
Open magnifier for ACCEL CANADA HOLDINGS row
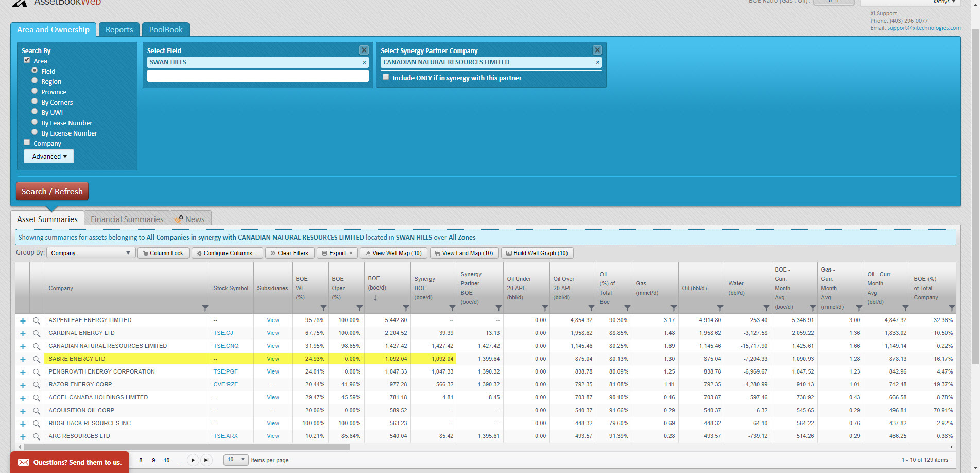(37, 398)
